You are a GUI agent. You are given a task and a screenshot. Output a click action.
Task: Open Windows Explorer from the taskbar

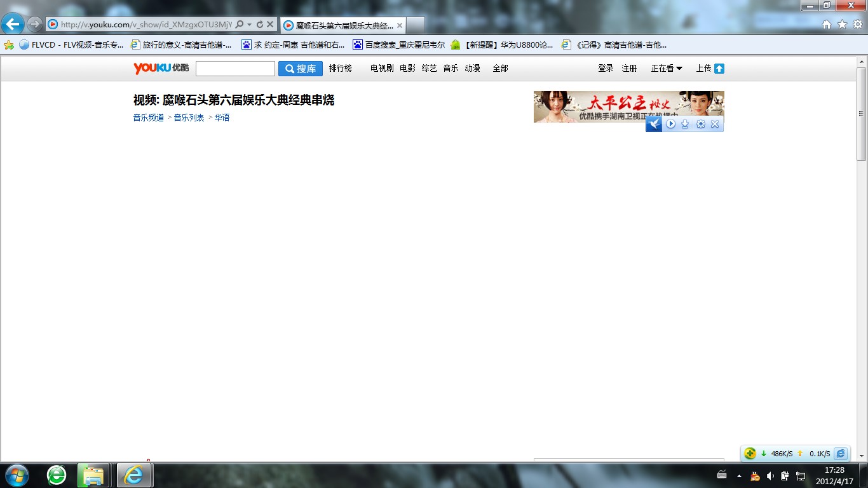tap(93, 475)
